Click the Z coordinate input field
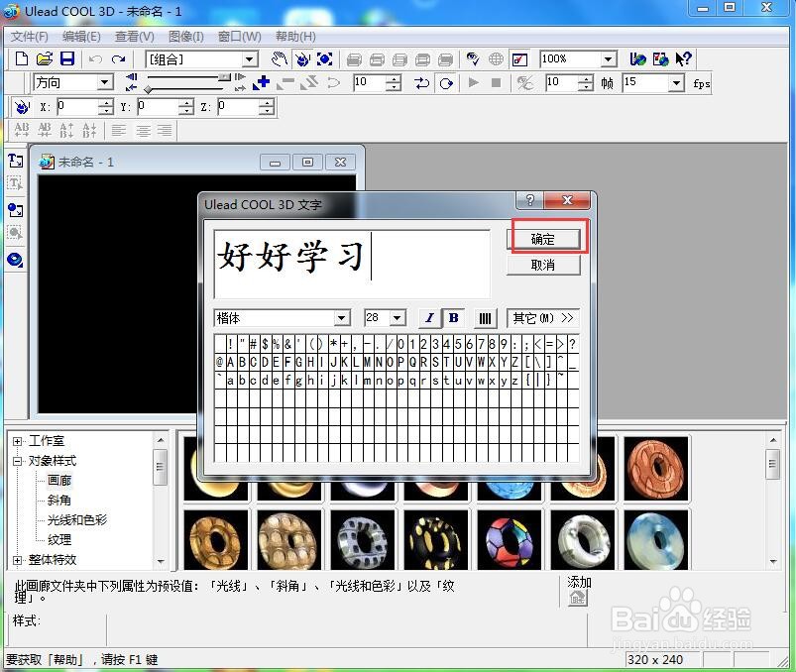The image size is (796, 672). (x=238, y=107)
